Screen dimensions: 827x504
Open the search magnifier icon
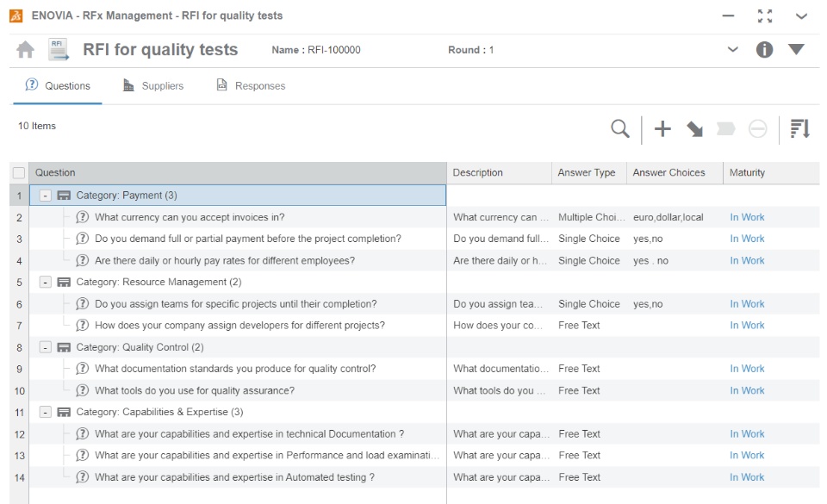tap(619, 128)
